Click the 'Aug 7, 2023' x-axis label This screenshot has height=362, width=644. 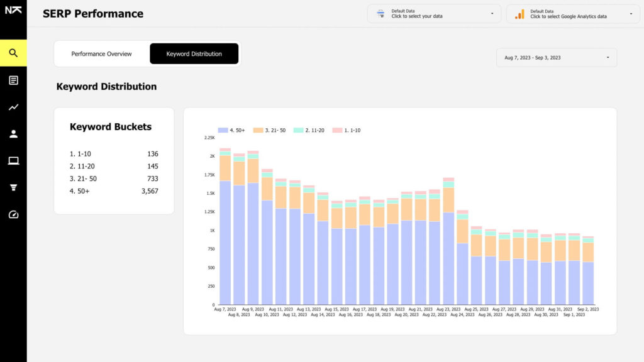[x=225, y=309]
